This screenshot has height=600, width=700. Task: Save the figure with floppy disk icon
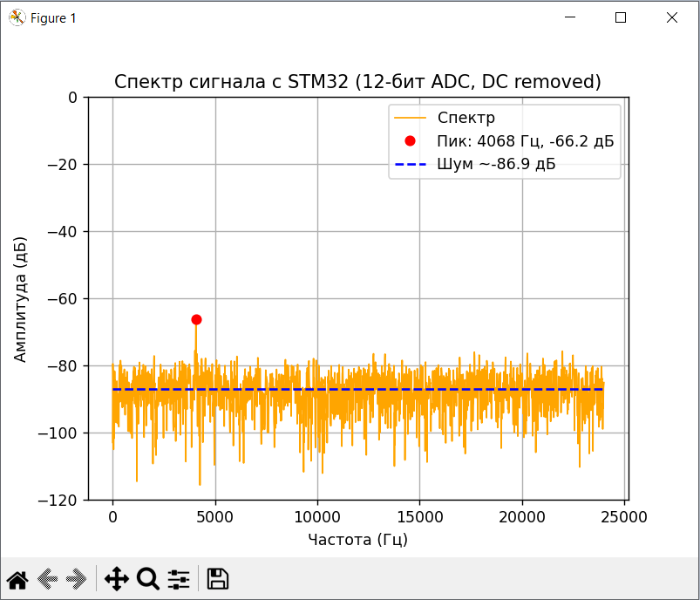click(217, 578)
